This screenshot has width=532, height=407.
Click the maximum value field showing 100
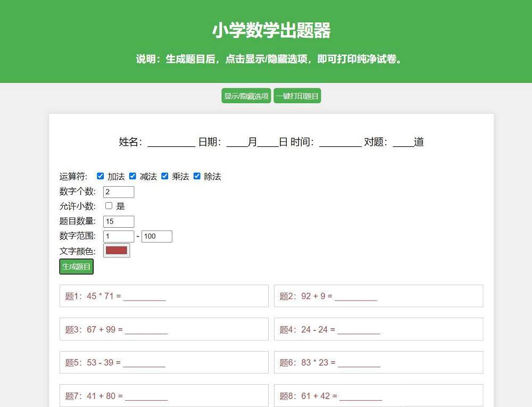156,236
